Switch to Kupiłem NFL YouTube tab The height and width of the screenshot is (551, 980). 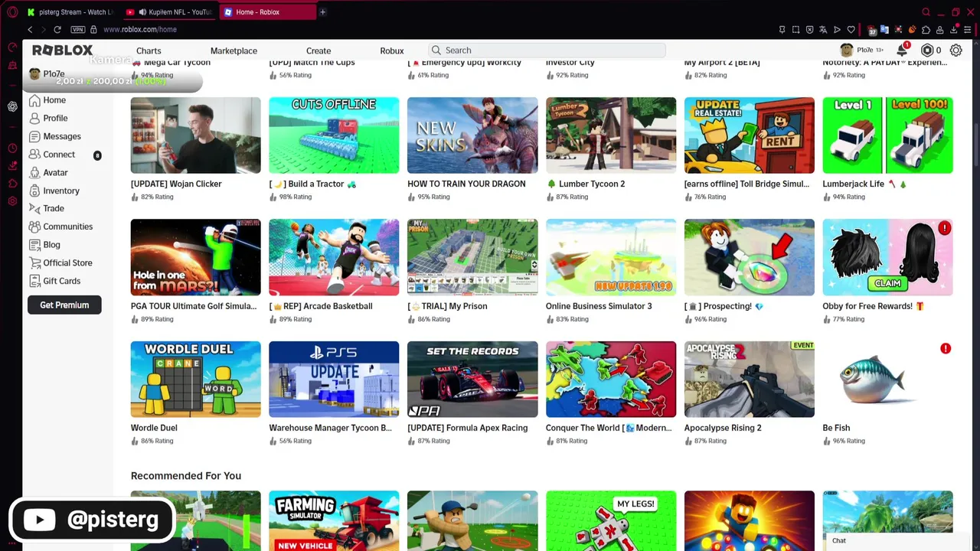coord(170,11)
